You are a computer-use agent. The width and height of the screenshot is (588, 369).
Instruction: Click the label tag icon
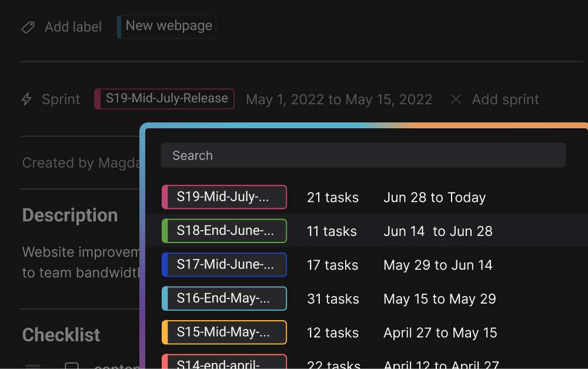click(28, 27)
